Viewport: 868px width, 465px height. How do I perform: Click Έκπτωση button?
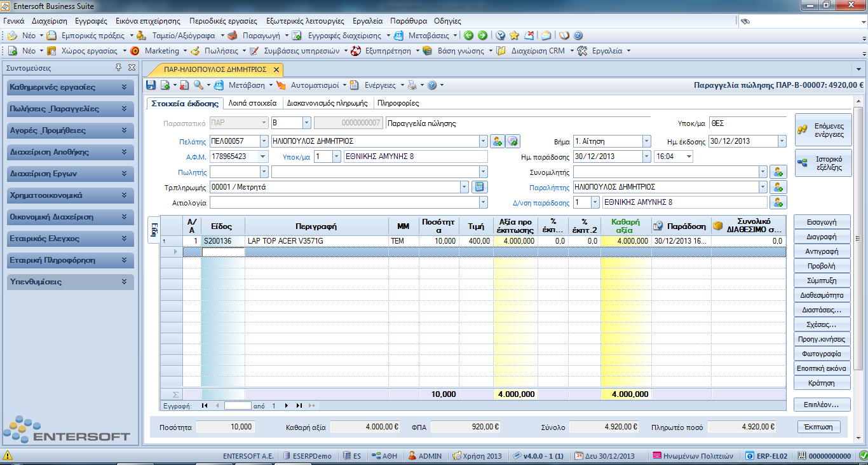tap(818, 427)
